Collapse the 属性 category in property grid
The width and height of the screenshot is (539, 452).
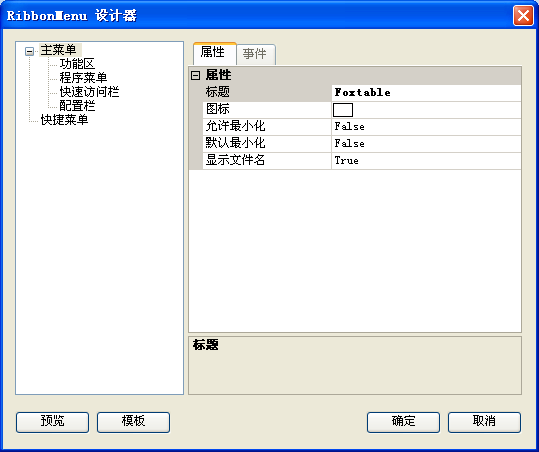(195, 75)
